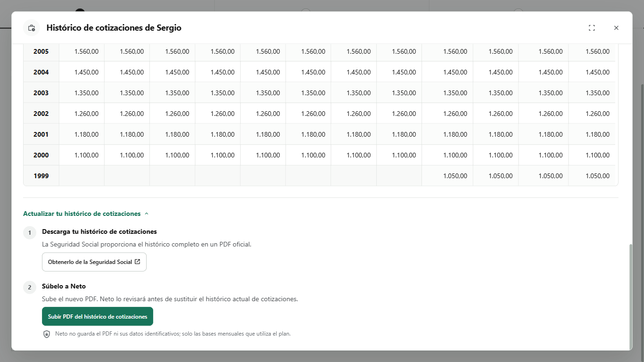Viewport: 644px width, 362px height.
Task: Click first 1.560,00 cell in 2005 row
Action: click(82, 51)
